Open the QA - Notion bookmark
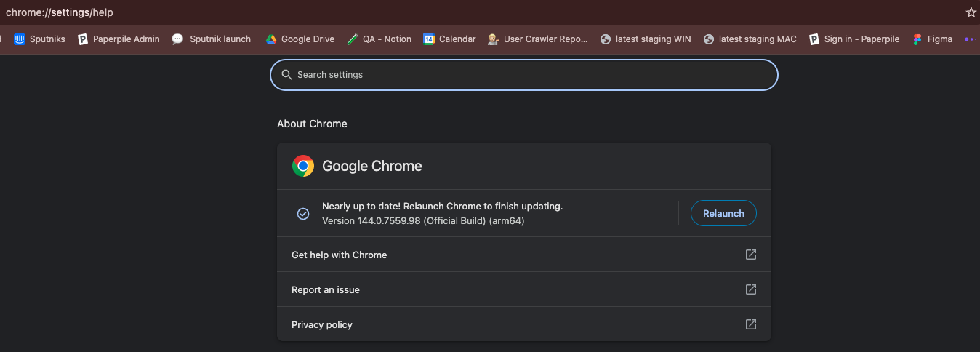980x352 pixels. [379, 39]
